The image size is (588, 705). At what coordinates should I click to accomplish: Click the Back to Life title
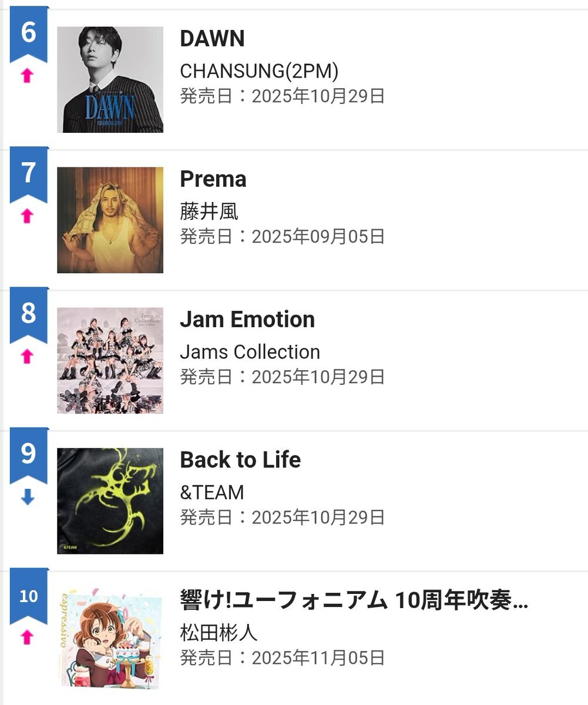[240, 460]
